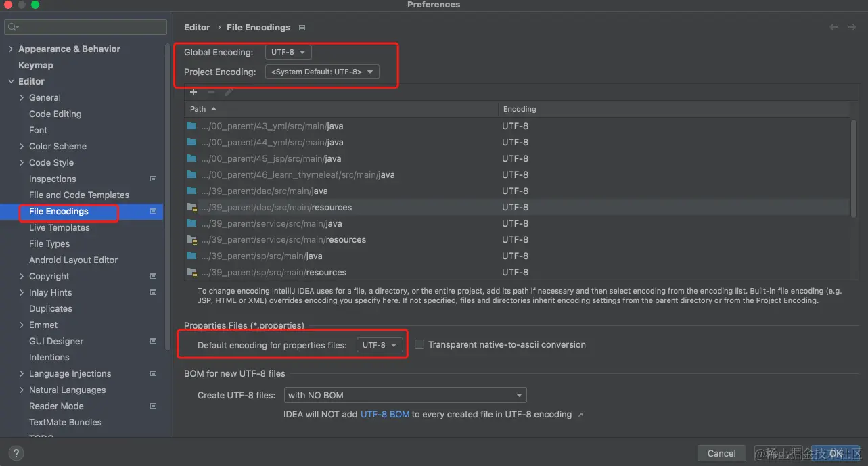The image size is (868, 466).
Task: Open the Create UTF-8 files dropdown
Action: (405, 395)
